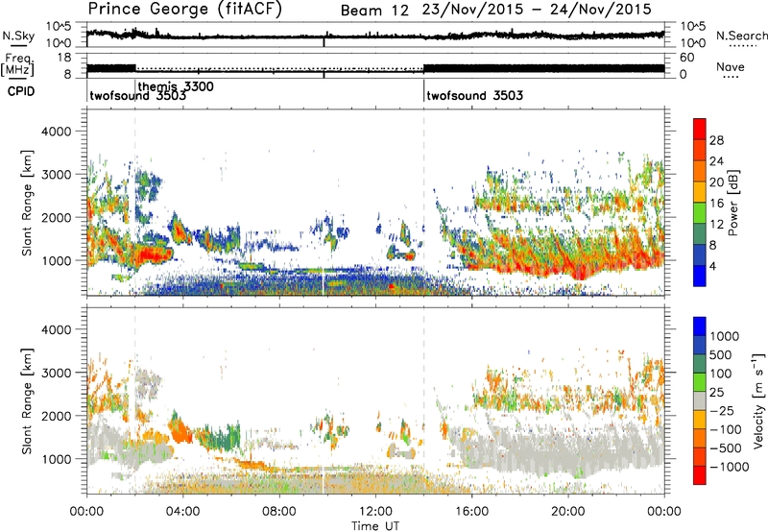Select the '16' label on Power colorbar
768x532 pixels.
tap(716, 204)
